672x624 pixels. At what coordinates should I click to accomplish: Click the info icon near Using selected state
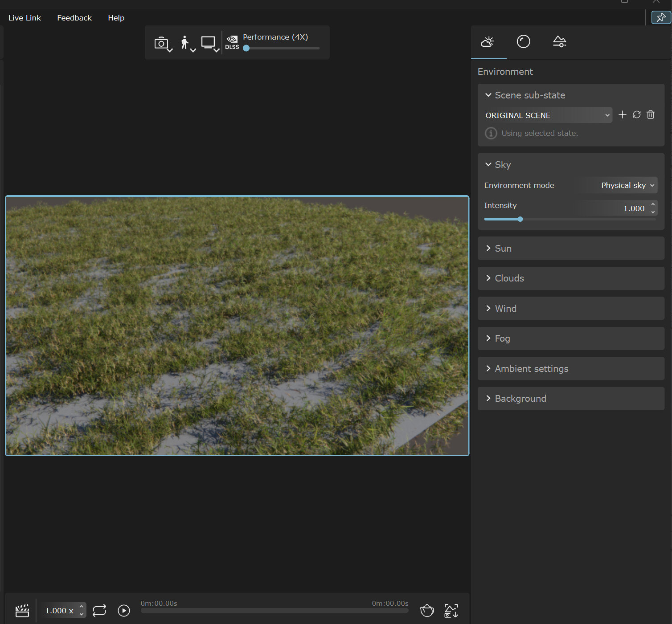491,133
